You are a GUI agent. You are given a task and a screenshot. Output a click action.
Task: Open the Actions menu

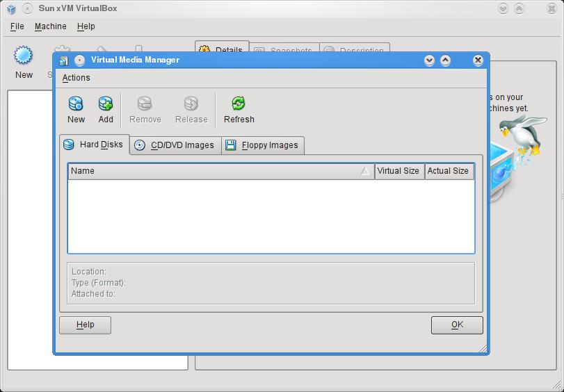76,78
